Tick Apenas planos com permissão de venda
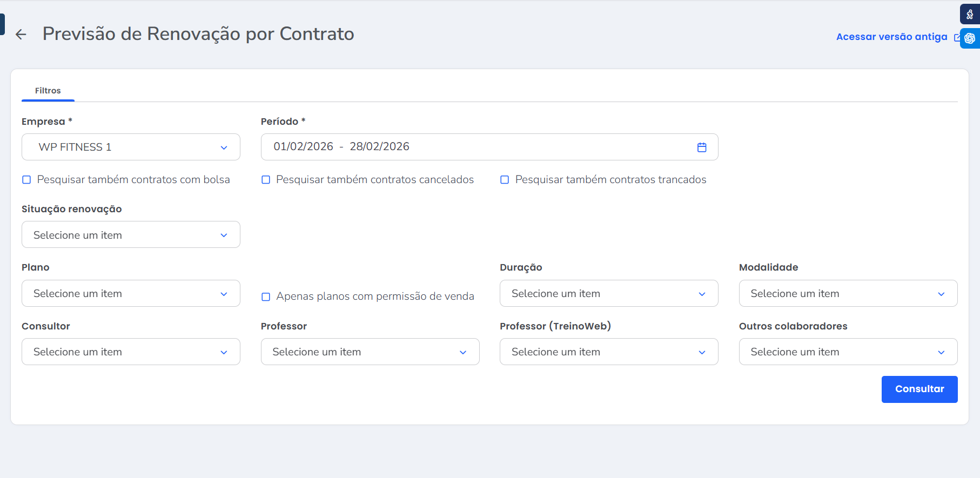 (x=266, y=297)
